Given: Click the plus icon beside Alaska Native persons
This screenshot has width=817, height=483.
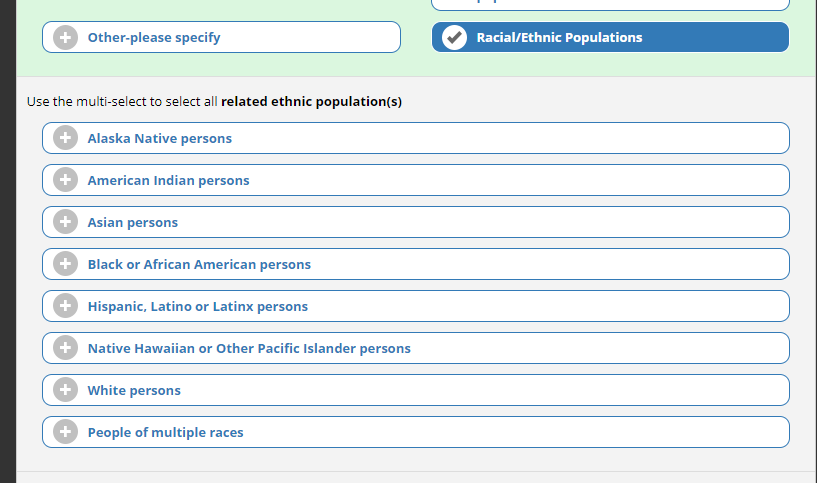Looking at the screenshot, I should click(66, 138).
